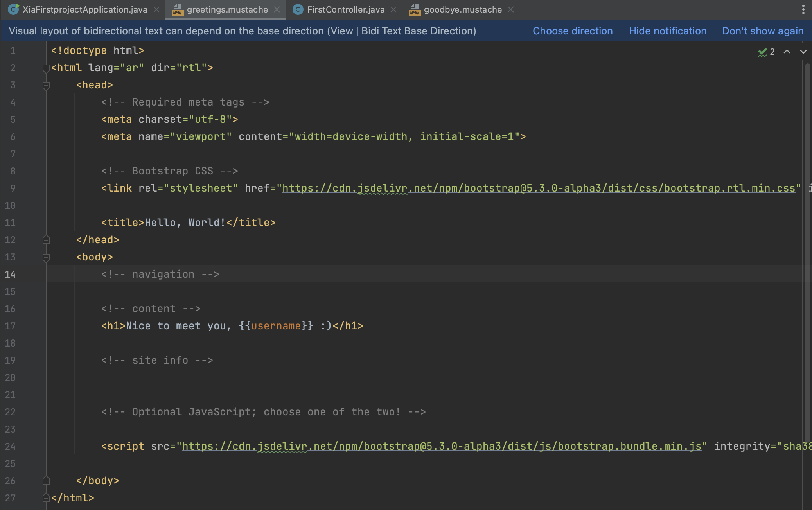Close the FirstController.java tab
Image resolution: width=812 pixels, height=510 pixels.
393,9
